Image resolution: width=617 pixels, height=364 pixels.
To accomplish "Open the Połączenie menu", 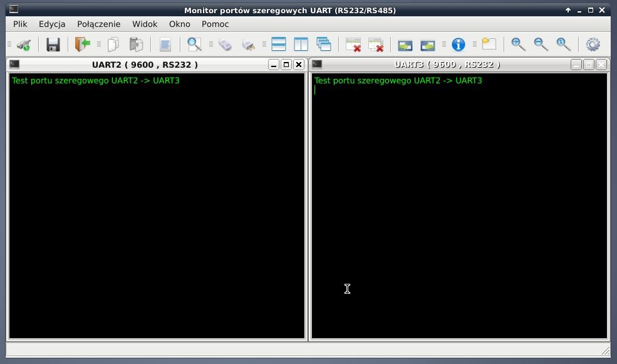I will tap(98, 24).
